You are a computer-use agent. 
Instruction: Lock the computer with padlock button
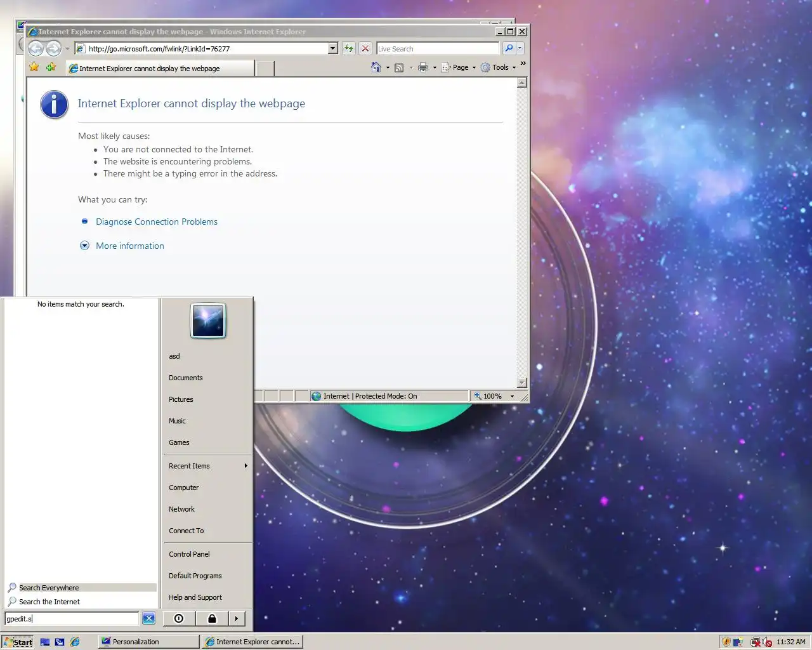212,618
